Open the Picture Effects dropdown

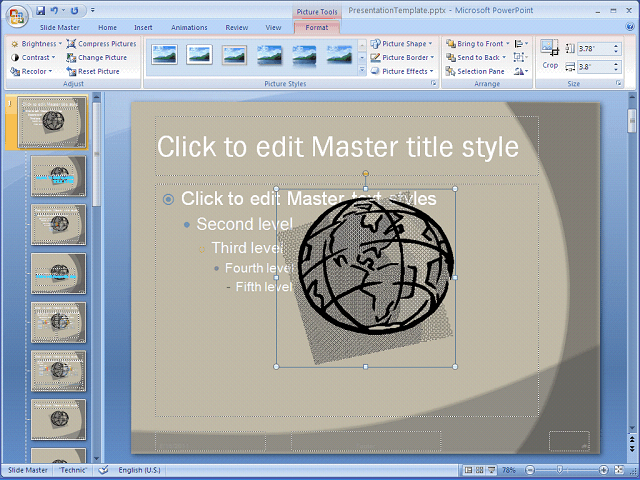402,71
